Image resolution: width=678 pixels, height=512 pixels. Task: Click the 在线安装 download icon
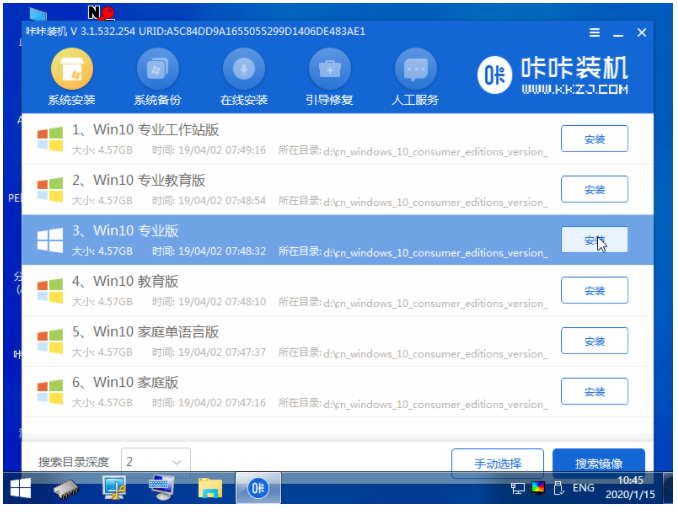click(x=243, y=70)
